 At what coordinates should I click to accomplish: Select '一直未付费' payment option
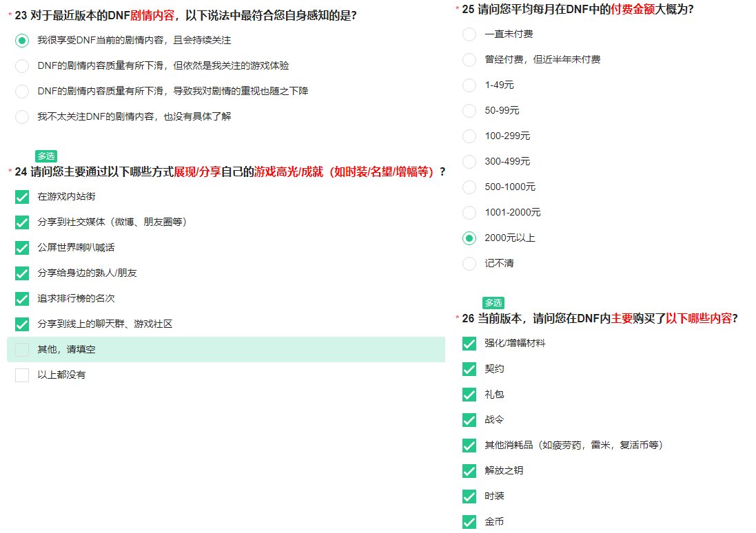pos(469,34)
